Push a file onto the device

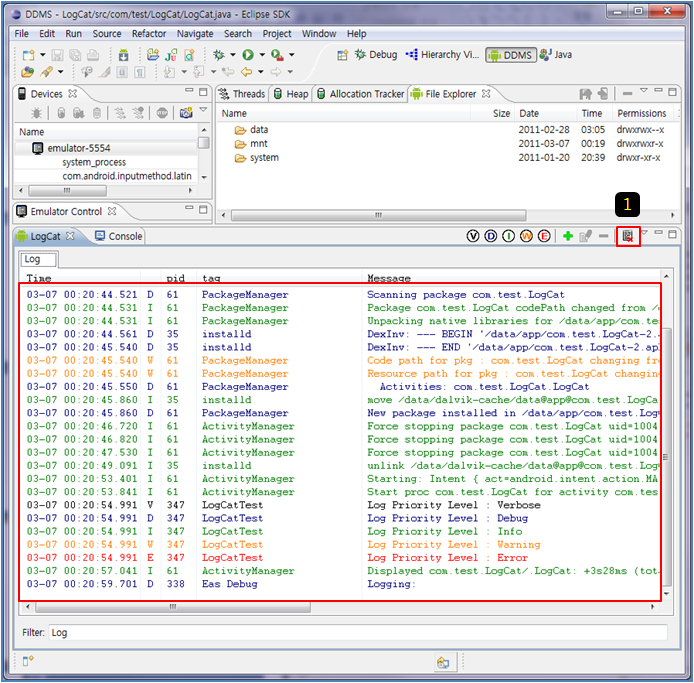pyautogui.click(x=603, y=94)
